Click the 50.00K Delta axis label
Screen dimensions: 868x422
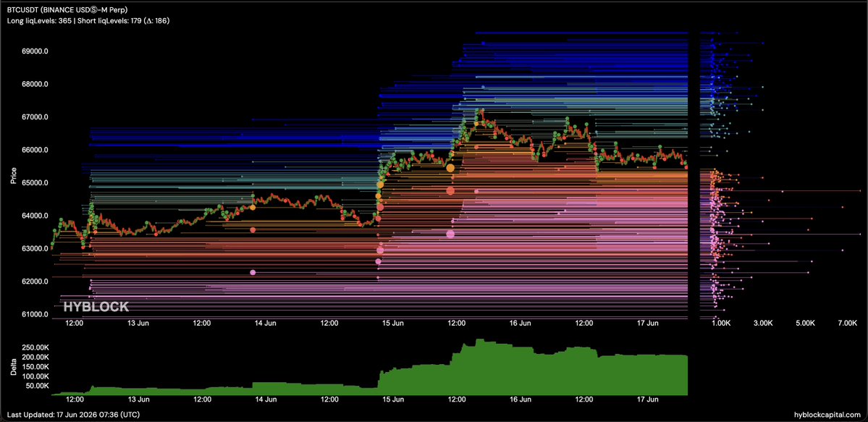(36, 386)
